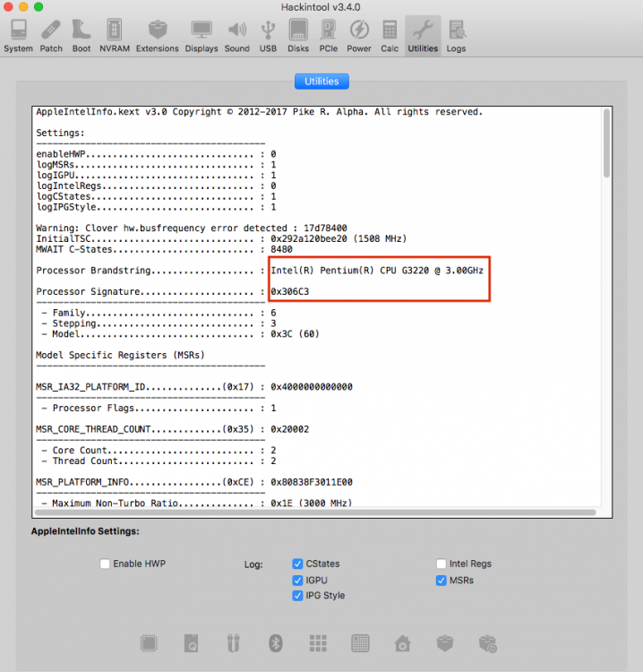Click the nine-square grid icon

pyautogui.click(x=318, y=643)
